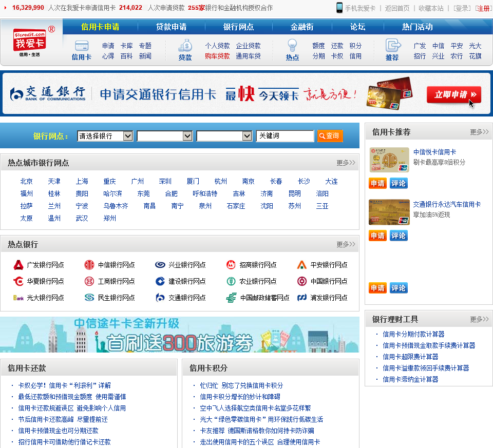Open the 信用卡 card icon in the navigation

pos(82,46)
